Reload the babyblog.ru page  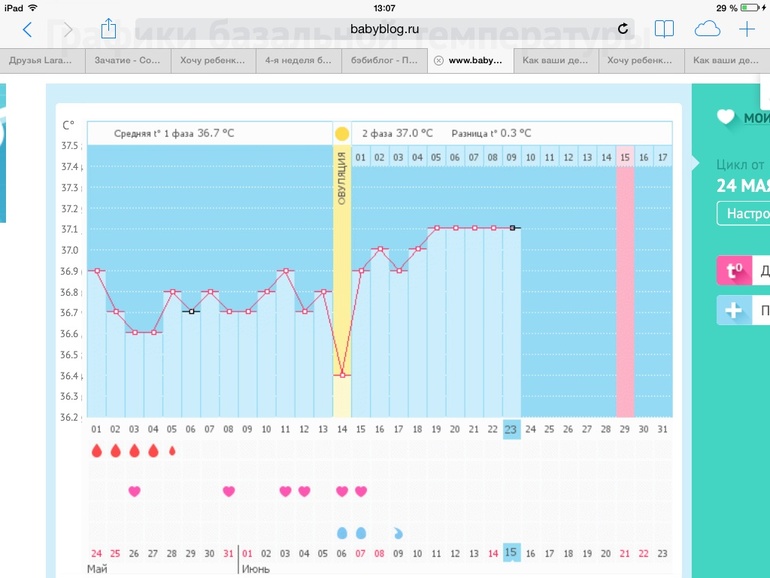point(623,29)
